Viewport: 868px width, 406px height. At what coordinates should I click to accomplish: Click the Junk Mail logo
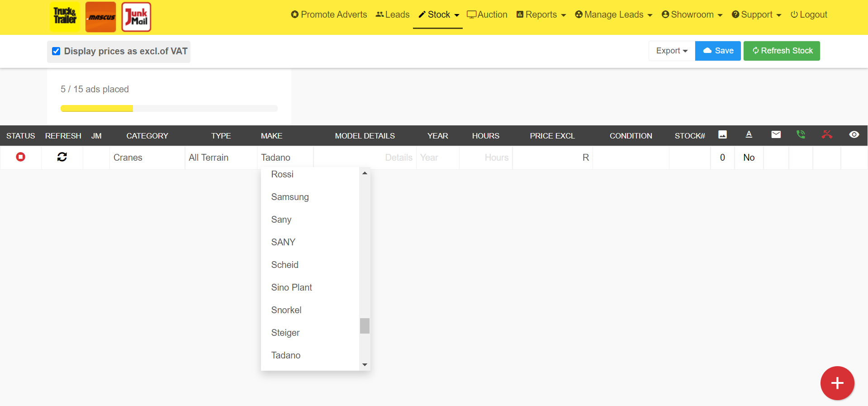(136, 17)
